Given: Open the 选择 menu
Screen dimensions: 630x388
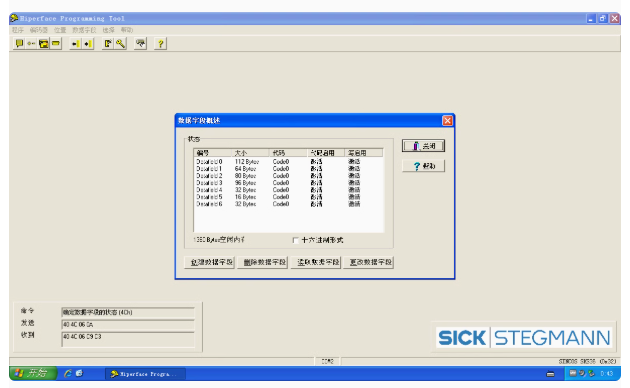Looking at the screenshot, I should pyautogui.click(x=108, y=30).
